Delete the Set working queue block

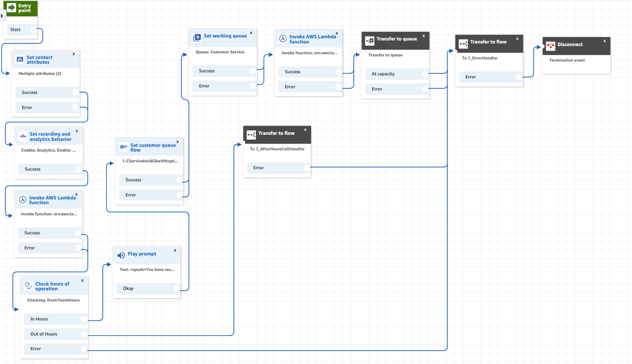click(x=251, y=33)
